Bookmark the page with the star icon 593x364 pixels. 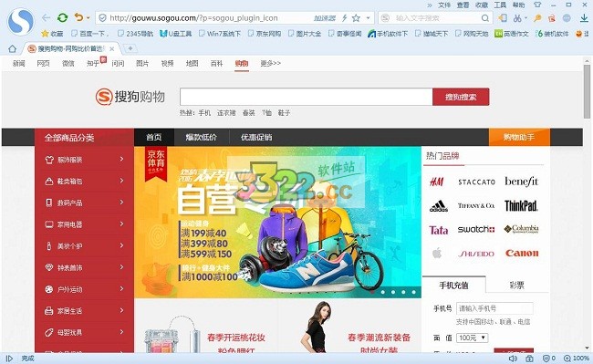click(356, 17)
